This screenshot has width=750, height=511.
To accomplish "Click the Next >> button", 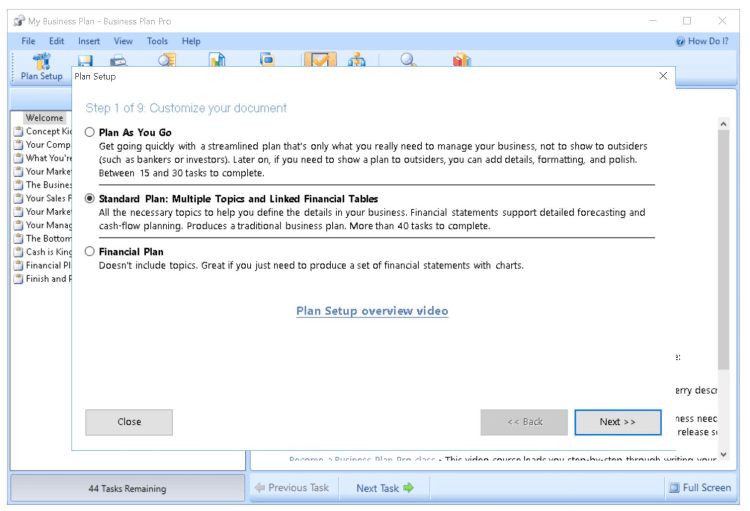I will tap(618, 422).
